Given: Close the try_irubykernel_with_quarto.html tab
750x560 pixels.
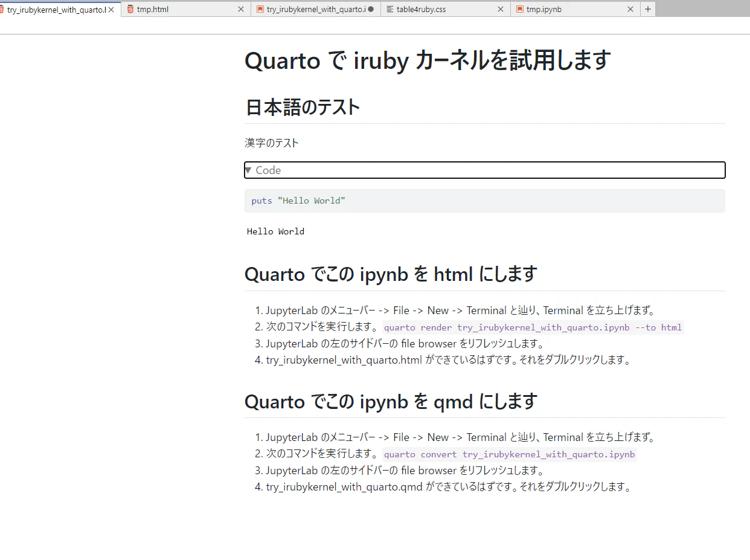Looking at the screenshot, I should (111, 10).
